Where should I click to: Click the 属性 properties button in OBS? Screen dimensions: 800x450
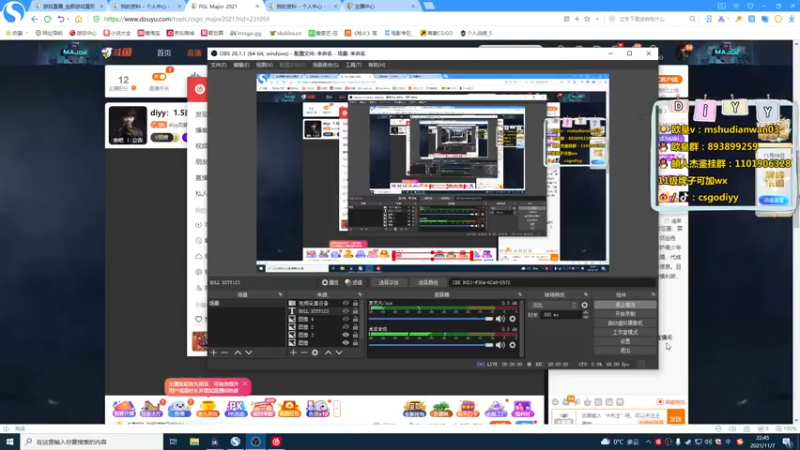click(330, 282)
